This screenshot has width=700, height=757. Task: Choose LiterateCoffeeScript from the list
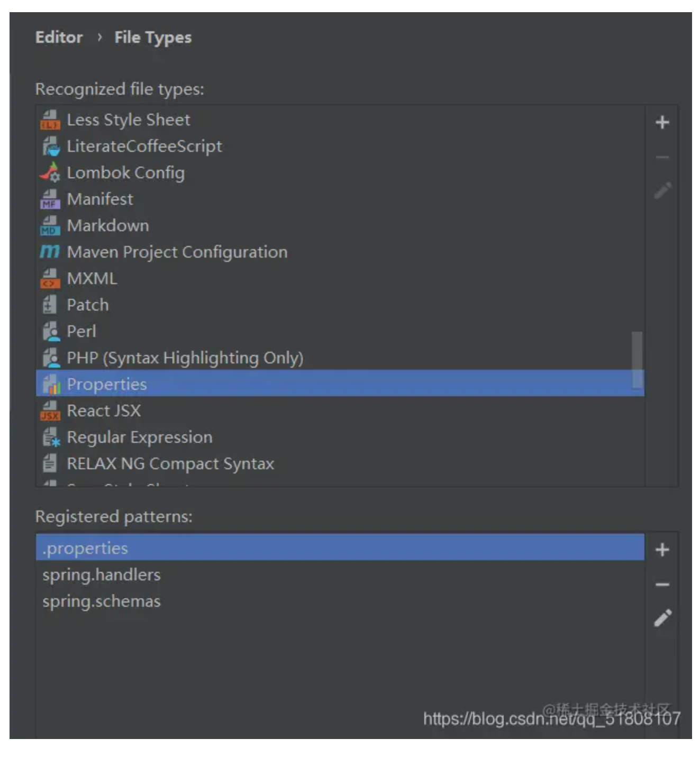[x=144, y=147]
